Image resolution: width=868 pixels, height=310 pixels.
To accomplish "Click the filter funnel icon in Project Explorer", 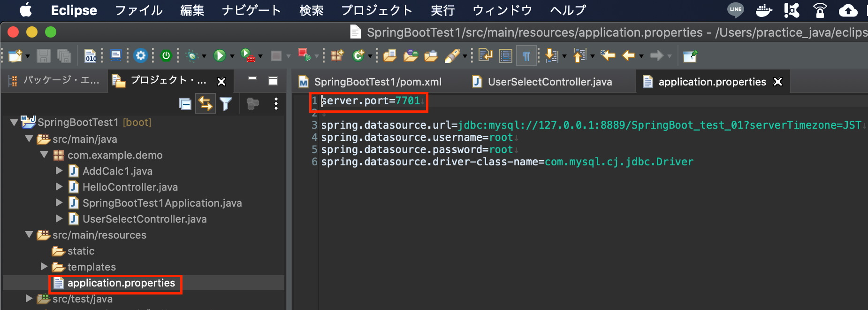I will tap(226, 103).
